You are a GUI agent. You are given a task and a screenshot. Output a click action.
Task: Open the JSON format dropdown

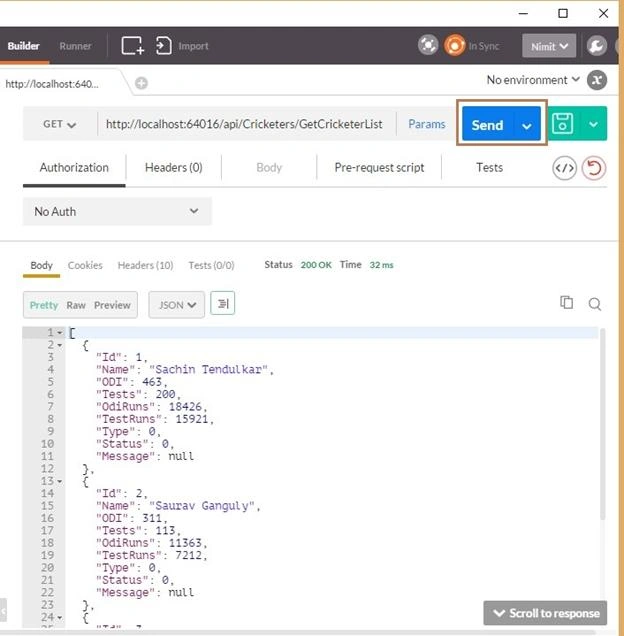176,305
